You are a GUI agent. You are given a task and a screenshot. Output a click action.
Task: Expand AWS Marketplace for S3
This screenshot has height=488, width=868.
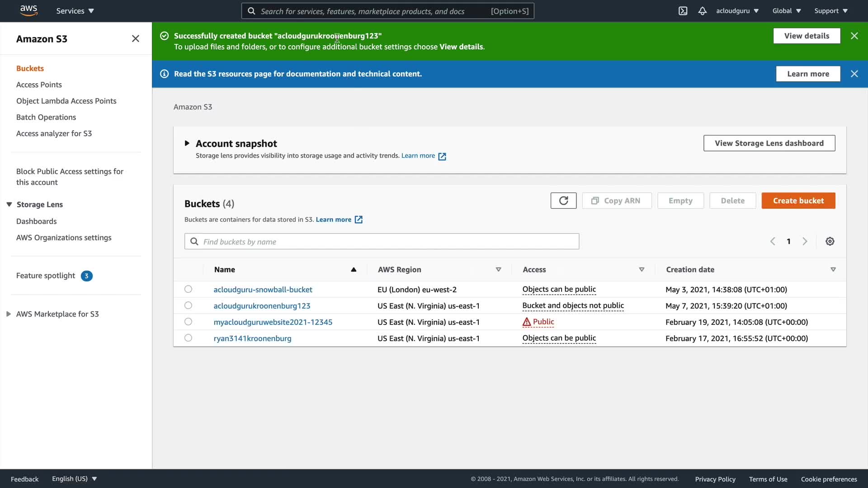point(9,314)
